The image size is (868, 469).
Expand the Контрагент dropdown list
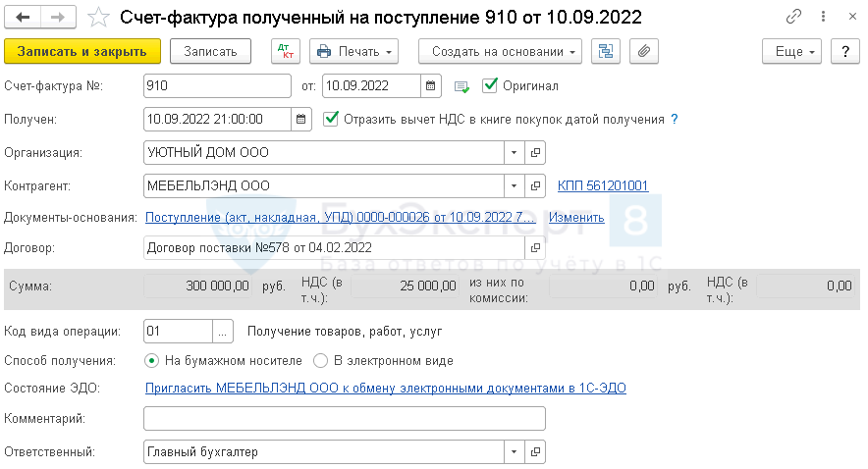pos(515,185)
